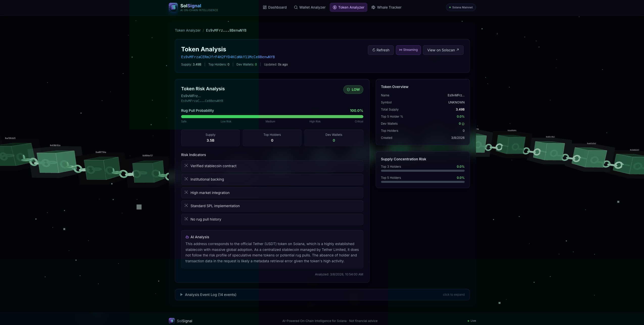Click the Dashboard grid icon
Screen dimensions: 644x325
[265, 7]
